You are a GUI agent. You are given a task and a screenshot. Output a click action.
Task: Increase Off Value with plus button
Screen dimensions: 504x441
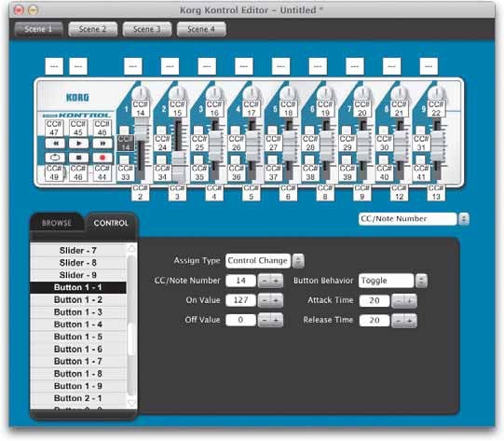pos(277,321)
